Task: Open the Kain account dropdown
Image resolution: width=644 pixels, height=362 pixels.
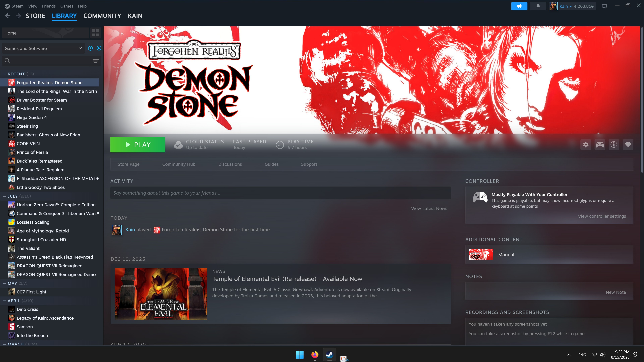Action: pos(566,6)
